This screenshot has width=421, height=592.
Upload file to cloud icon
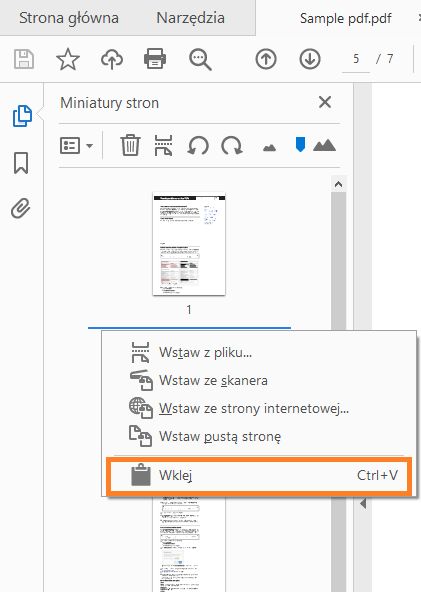coord(112,59)
